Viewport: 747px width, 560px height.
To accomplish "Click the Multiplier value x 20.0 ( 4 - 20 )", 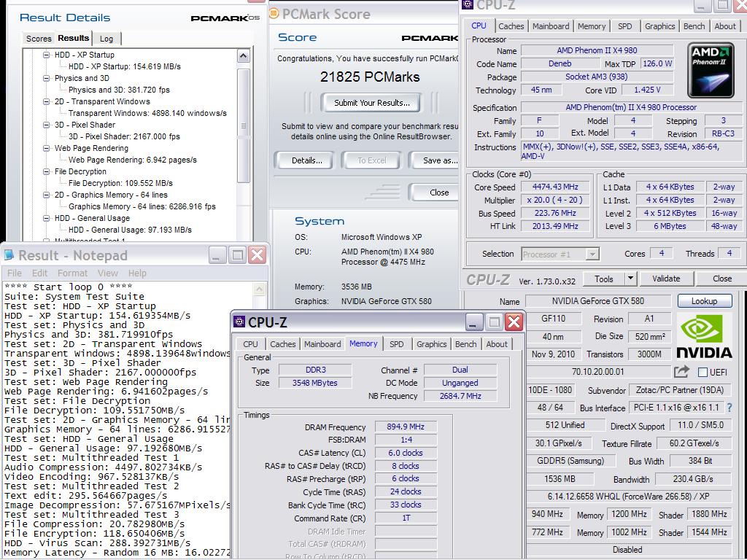I will point(555,200).
